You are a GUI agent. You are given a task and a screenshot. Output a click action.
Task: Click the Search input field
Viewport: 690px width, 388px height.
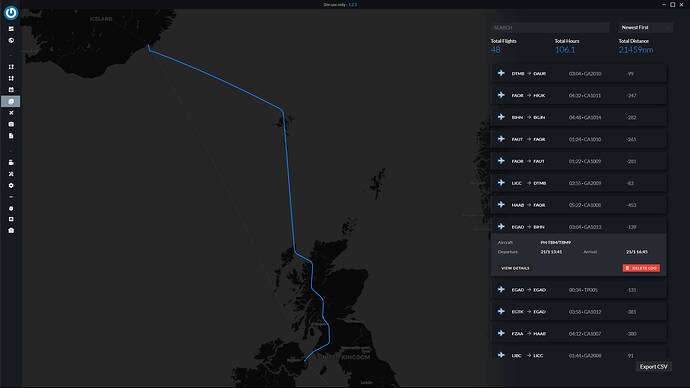[550, 27]
